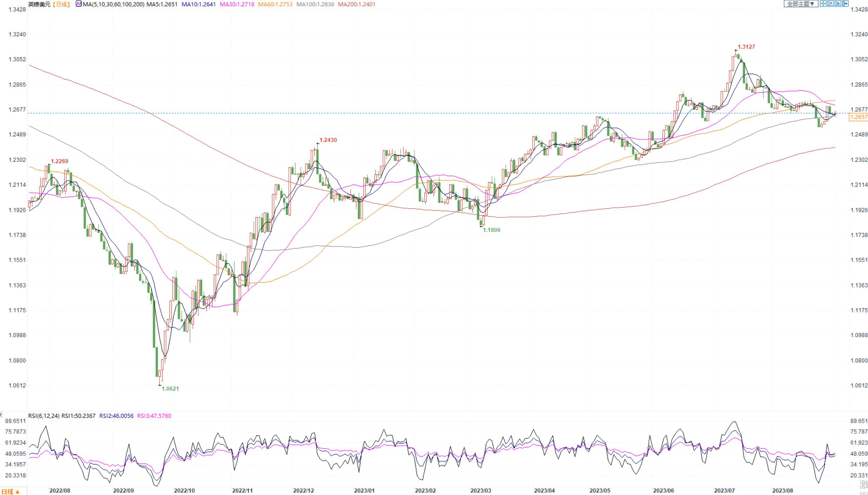Viewport: 868px width, 495px height.
Task: Click the RSI(6,12,24) indicator label
Action: pyautogui.click(x=44, y=416)
